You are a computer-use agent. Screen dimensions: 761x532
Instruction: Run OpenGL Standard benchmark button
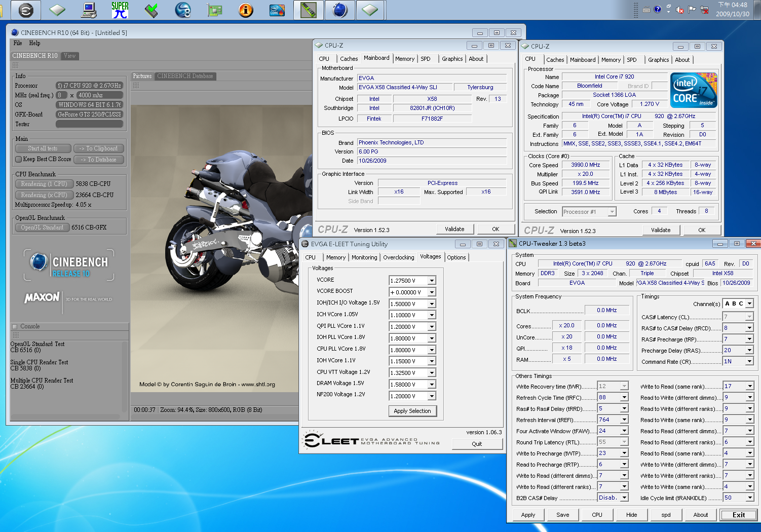coord(42,227)
